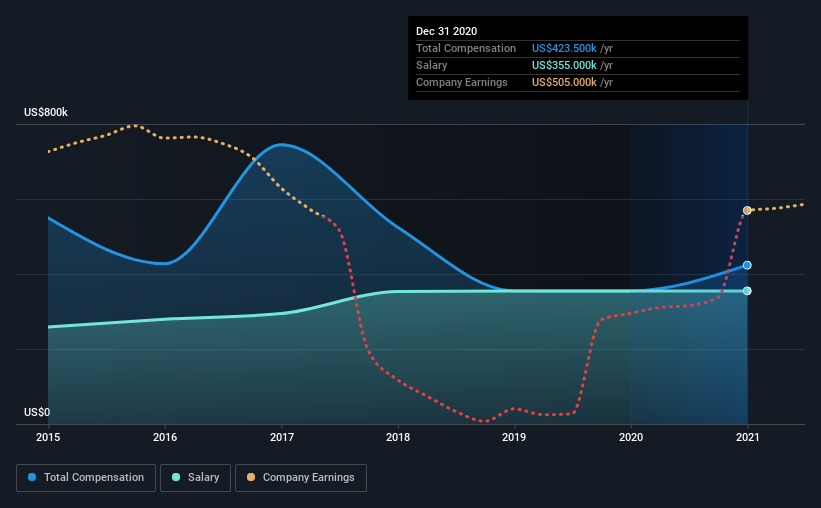Click the Total Compensation label in tooltip

click(465, 48)
